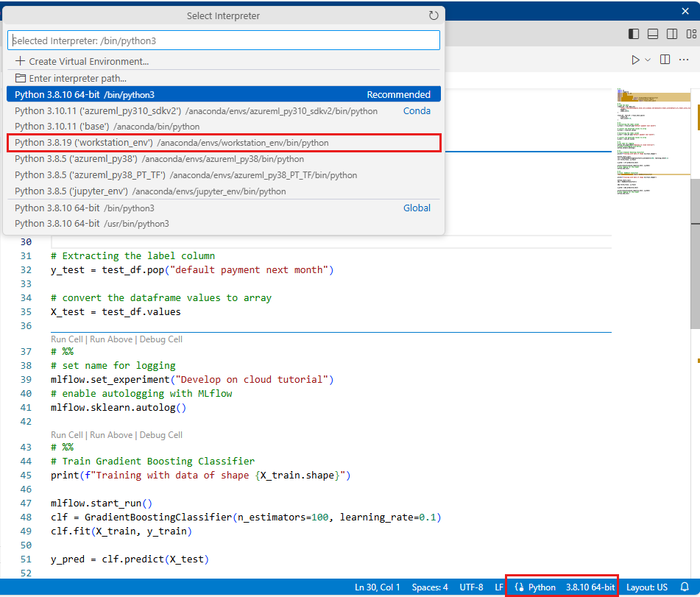Click the customize layout icon
This screenshot has width=700, height=597.
click(691, 34)
